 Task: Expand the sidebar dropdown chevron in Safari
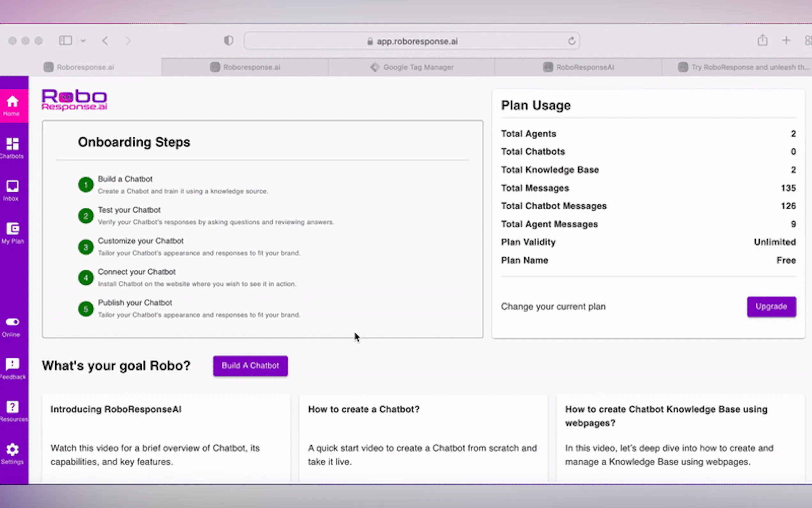pyautogui.click(x=83, y=41)
